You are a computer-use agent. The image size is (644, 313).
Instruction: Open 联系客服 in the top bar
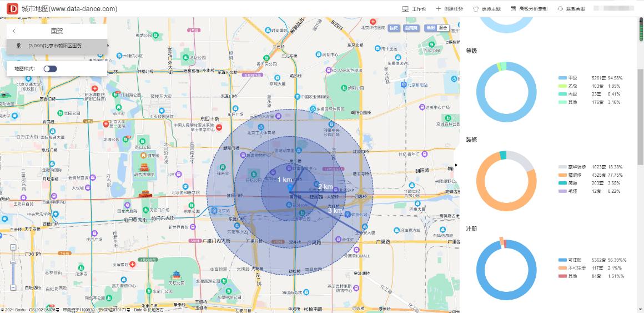pyautogui.click(x=571, y=9)
